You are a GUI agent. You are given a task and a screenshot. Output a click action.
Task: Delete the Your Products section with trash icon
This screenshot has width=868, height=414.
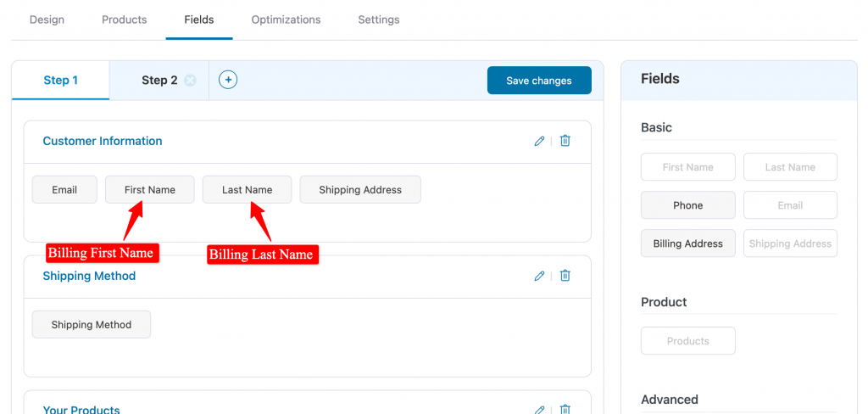pyautogui.click(x=565, y=410)
